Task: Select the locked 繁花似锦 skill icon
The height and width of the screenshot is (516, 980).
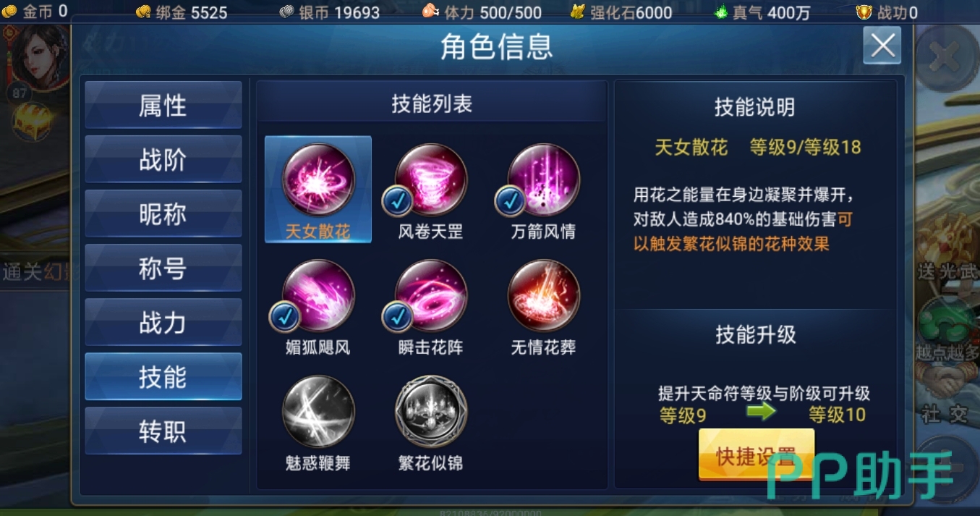Action: (x=431, y=411)
